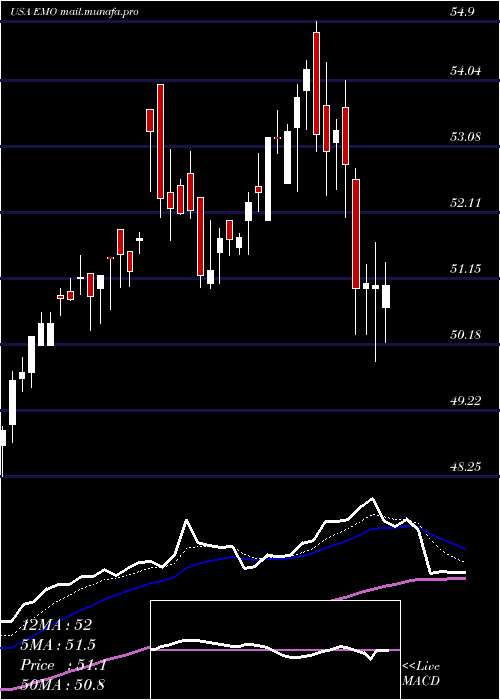Image resolution: width=500 pixels, height=700 pixels.
Task: Click the '5MA : 51.5' legend text
Action: [58, 645]
